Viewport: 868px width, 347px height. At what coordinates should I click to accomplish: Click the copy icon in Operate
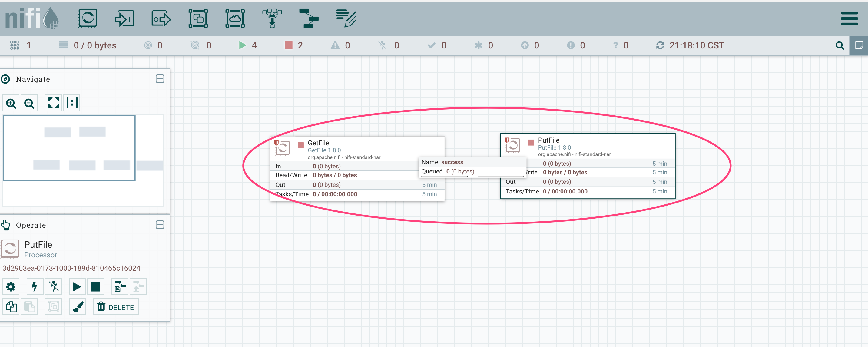pyautogui.click(x=11, y=306)
